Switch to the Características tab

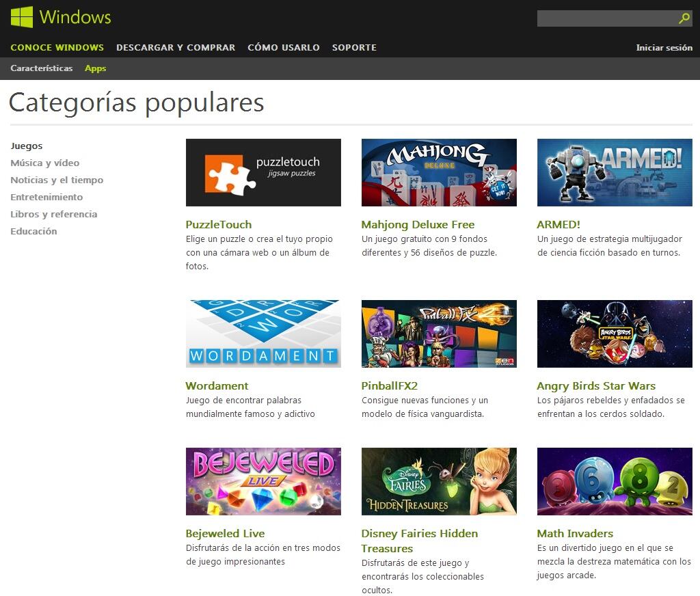click(x=42, y=68)
